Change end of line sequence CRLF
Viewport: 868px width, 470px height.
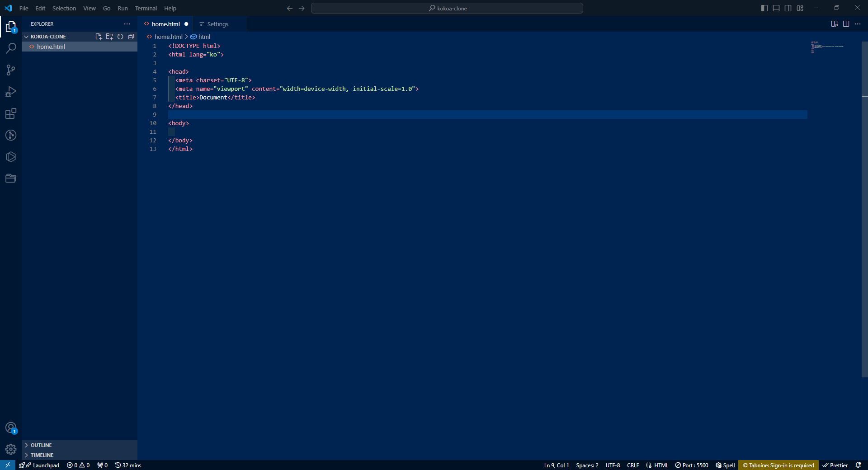pyautogui.click(x=633, y=465)
